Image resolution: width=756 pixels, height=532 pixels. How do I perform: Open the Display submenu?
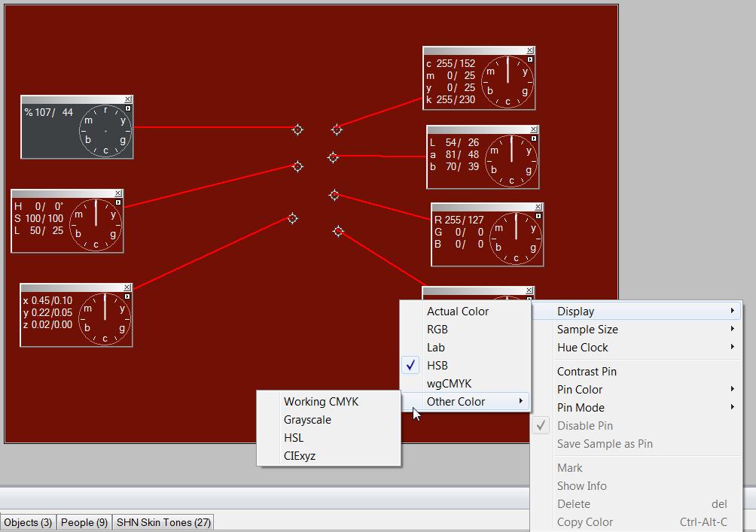[636, 312]
